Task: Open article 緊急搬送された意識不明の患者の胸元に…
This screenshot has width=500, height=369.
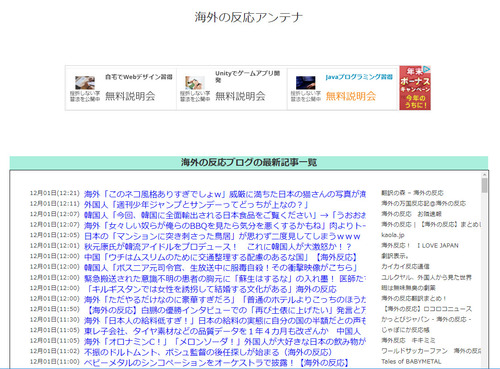Action: point(225,278)
